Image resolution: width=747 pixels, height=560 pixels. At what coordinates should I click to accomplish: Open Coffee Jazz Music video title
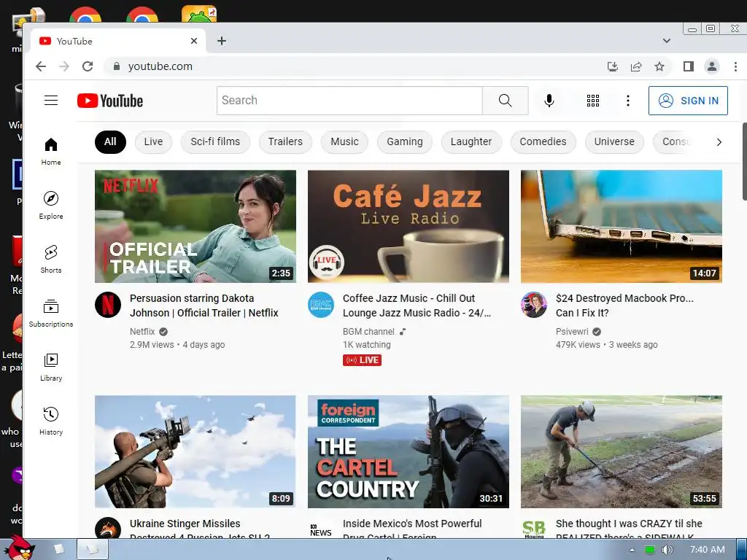[x=417, y=306]
